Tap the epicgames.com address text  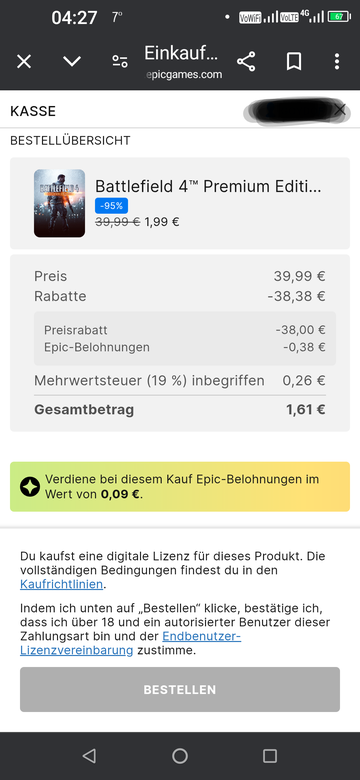click(184, 75)
